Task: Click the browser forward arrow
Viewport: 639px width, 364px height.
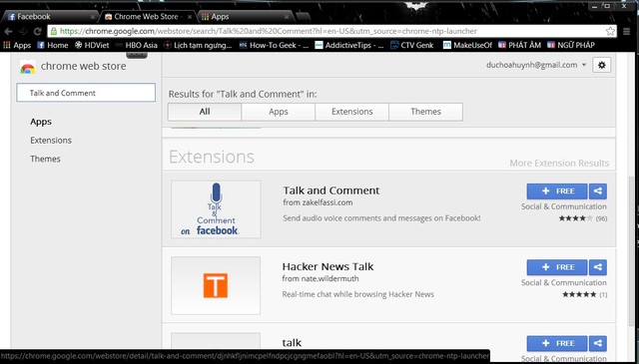Action: 23,31
